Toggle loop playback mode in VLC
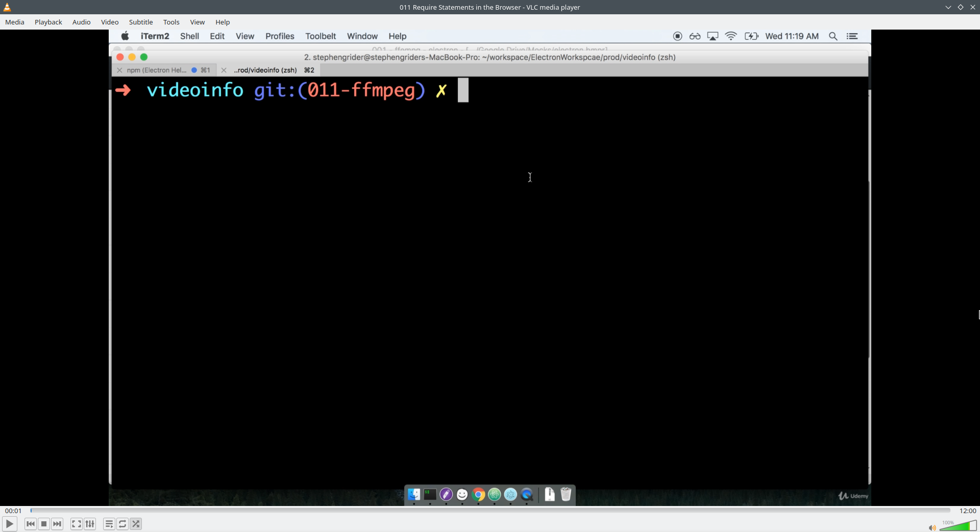Viewport: 980px width, 532px height. (x=122, y=524)
